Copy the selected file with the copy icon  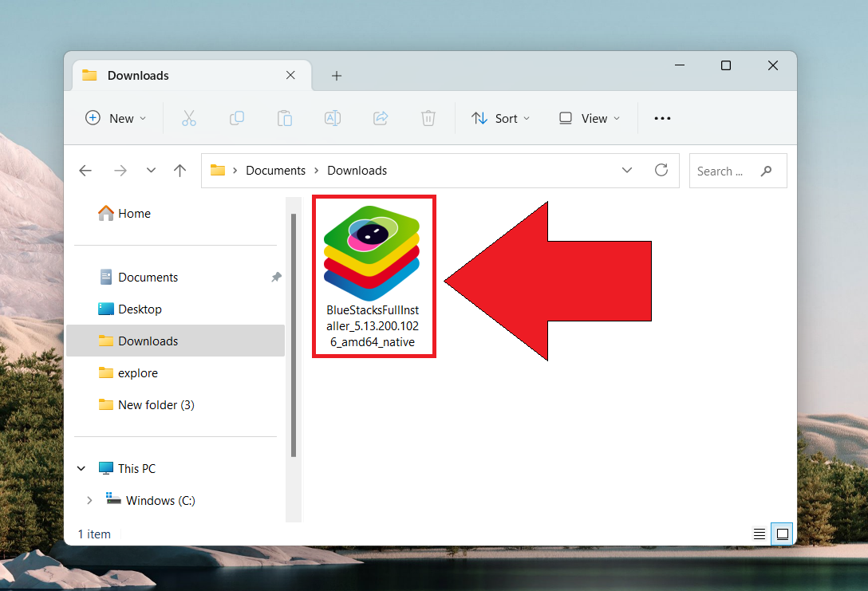237,117
